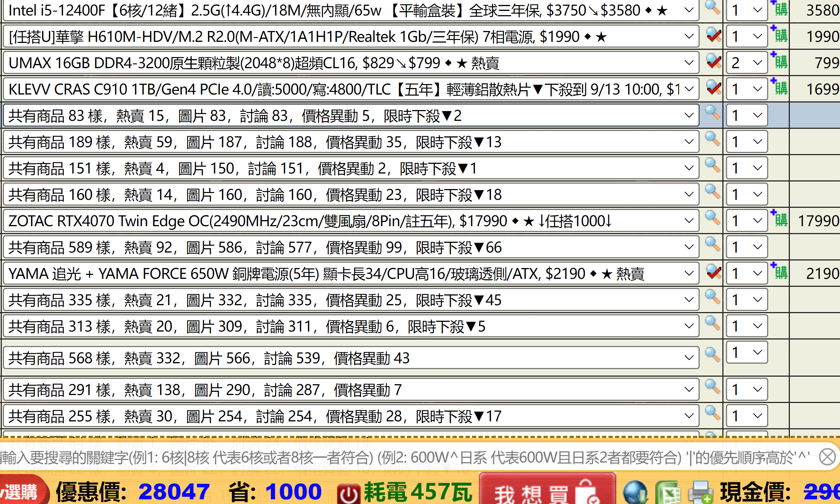Expand the dropdown showing 共有商品 255 樣
Viewport: 840px width, 504px height.
point(351,416)
